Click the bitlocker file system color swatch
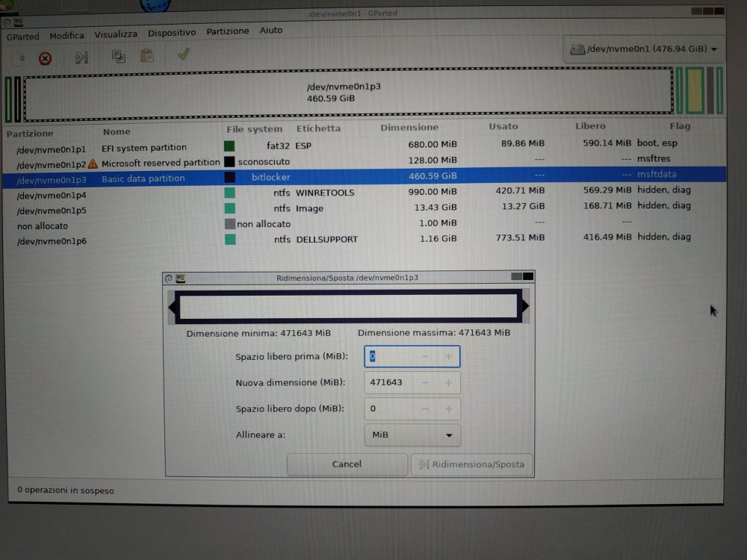The width and height of the screenshot is (747, 560). (229, 177)
